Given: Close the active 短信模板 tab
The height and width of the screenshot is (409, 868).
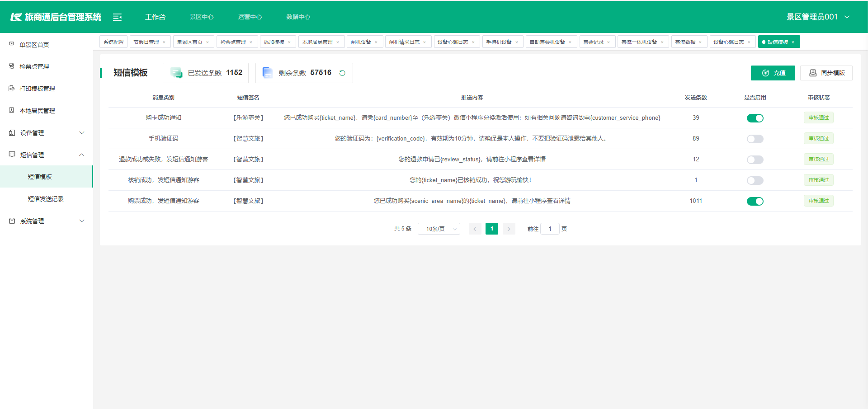Looking at the screenshot, I should click(x=793, y=42).
